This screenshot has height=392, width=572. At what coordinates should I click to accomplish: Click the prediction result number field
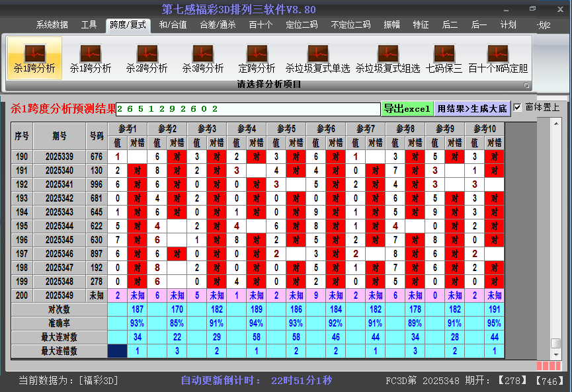248,108
